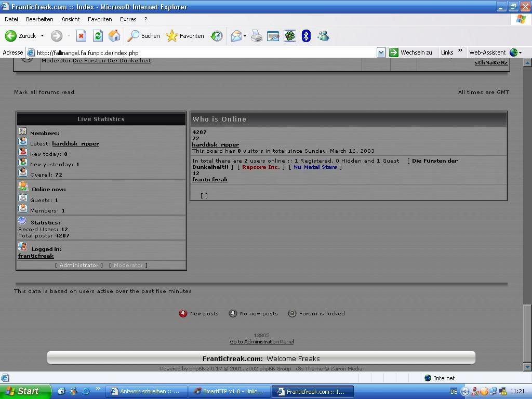Click the page scrollbar up arrow

(x=527, y=62)
